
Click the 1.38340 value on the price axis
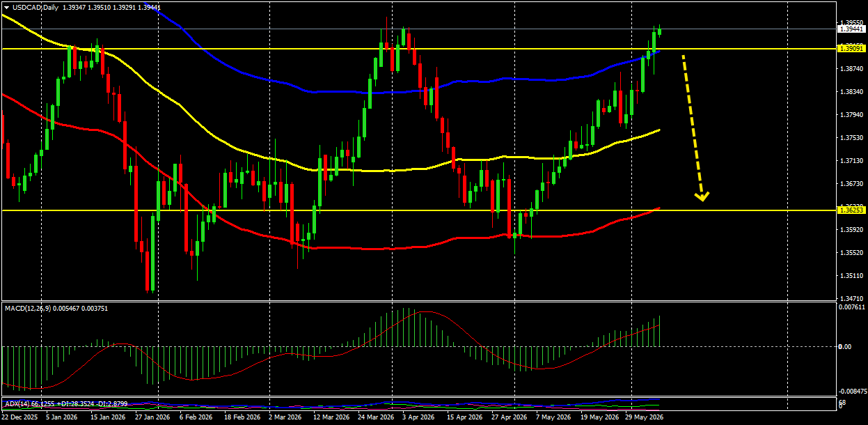click(851, 92)
